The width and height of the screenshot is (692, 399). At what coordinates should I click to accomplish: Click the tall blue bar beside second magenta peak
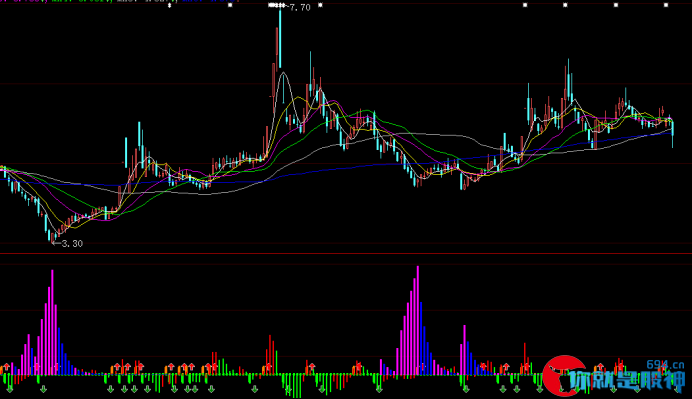[421, 339]
